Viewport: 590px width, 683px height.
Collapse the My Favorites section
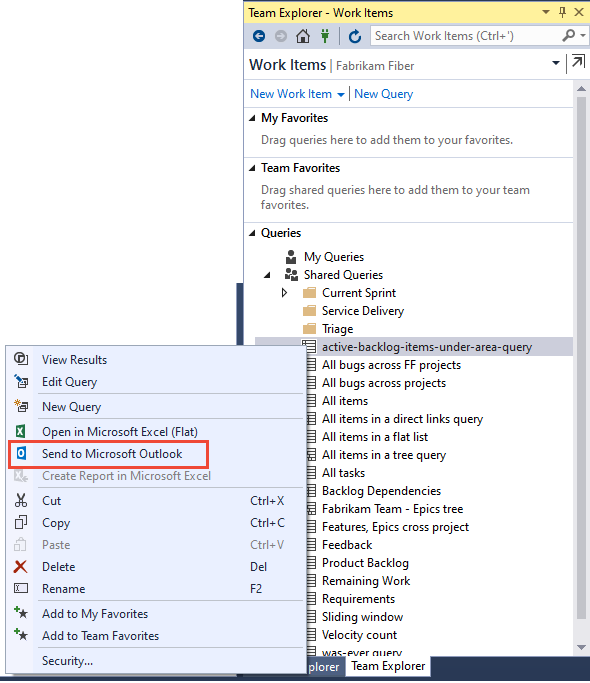point(252,118)
